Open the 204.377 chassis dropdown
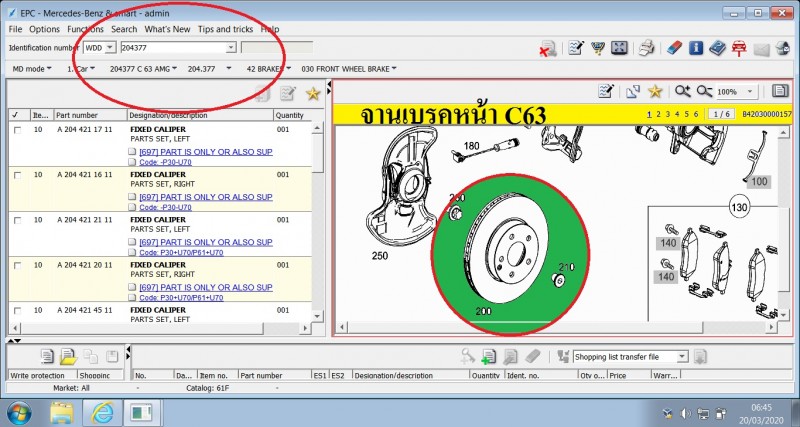This screenshot has width=800, height=427. point(209,69)
